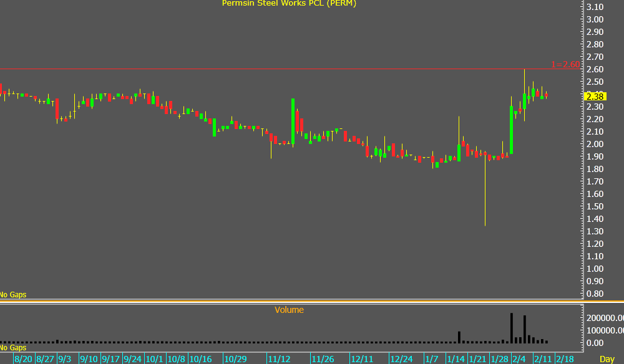Select the 12/24 date marker

401,359
